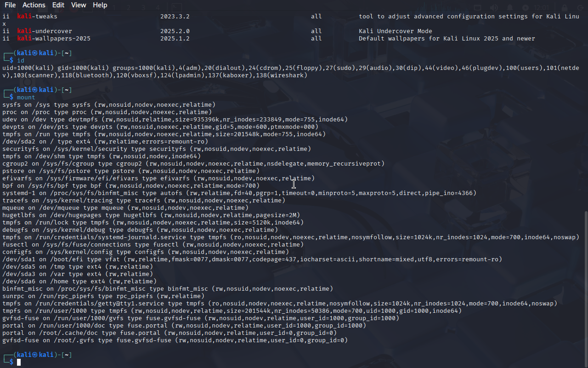The width and height of the screenshot is (588, 368).
Task: Click the 'uid=1000(kali)' output text
Action: (x=28, y=68)
